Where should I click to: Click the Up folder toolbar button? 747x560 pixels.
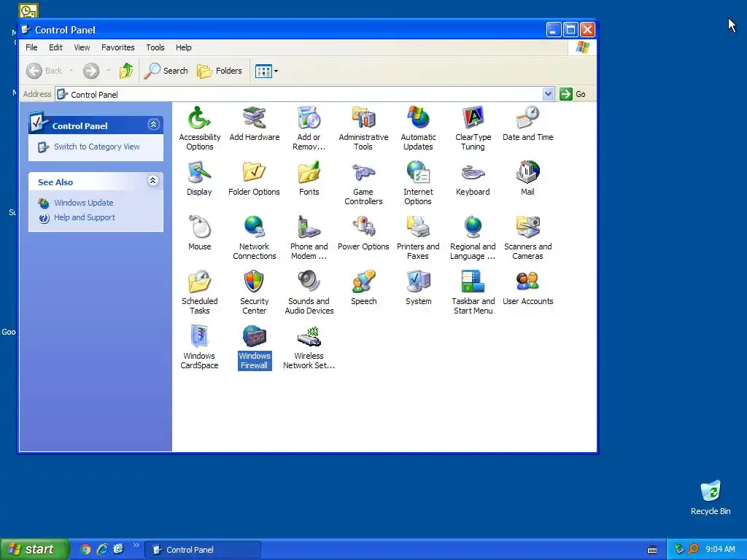pyautogui.click(x=126, y=71)
